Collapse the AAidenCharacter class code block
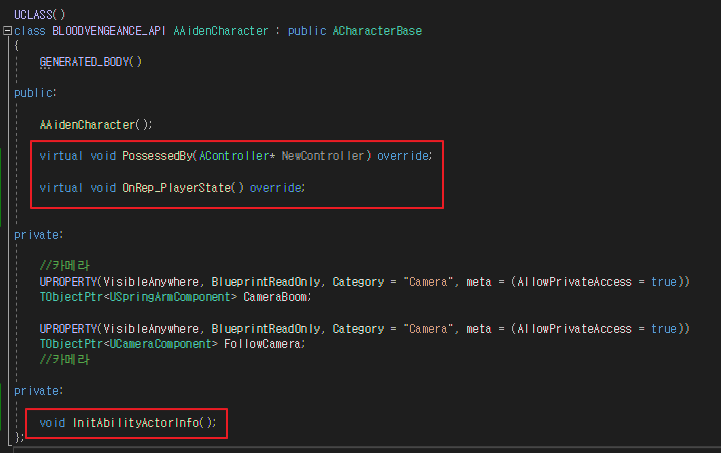 pos(7,31)
